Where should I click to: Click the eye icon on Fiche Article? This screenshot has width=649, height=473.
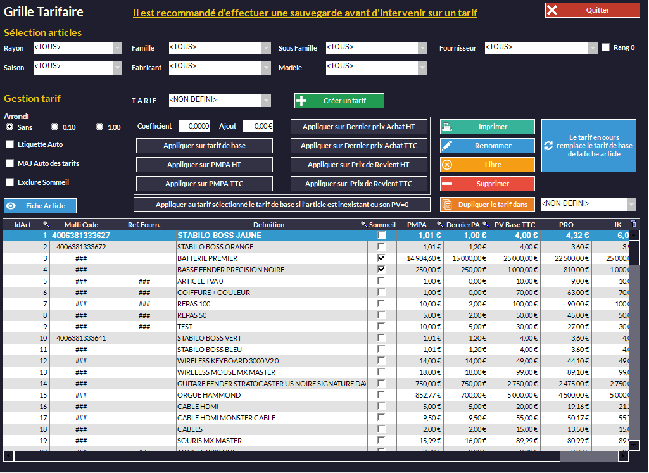pyautogui.click(x=11, y=205)
